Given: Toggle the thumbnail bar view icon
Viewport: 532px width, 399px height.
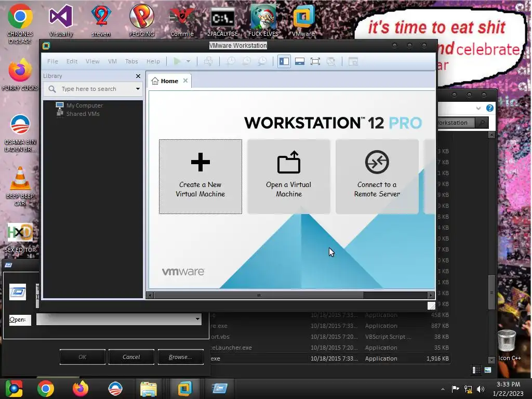Looking at the screenshot, I should (300, 61).
